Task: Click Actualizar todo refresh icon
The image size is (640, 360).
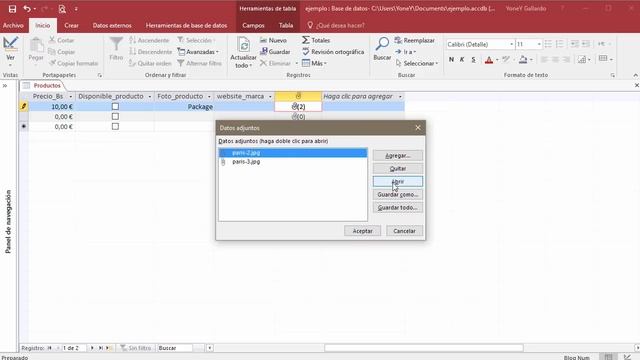Action: coord(244,45)
